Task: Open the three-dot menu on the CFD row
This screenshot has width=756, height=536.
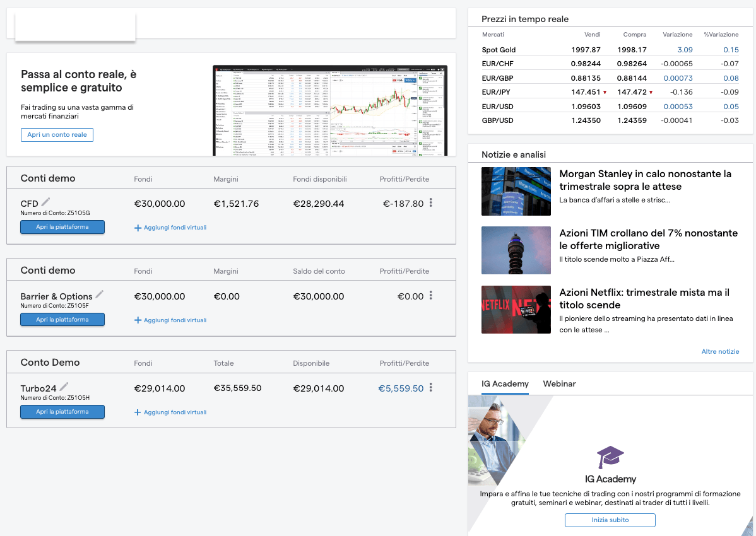Action: (x=430, y=203)
